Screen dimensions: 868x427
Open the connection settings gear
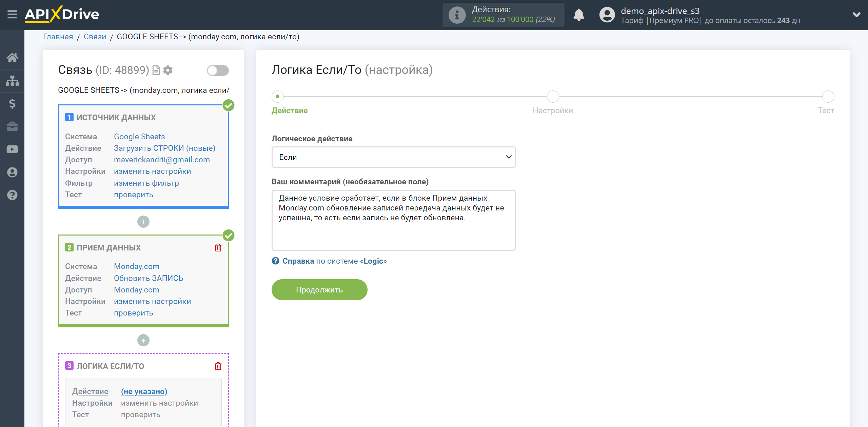[168, 70]
